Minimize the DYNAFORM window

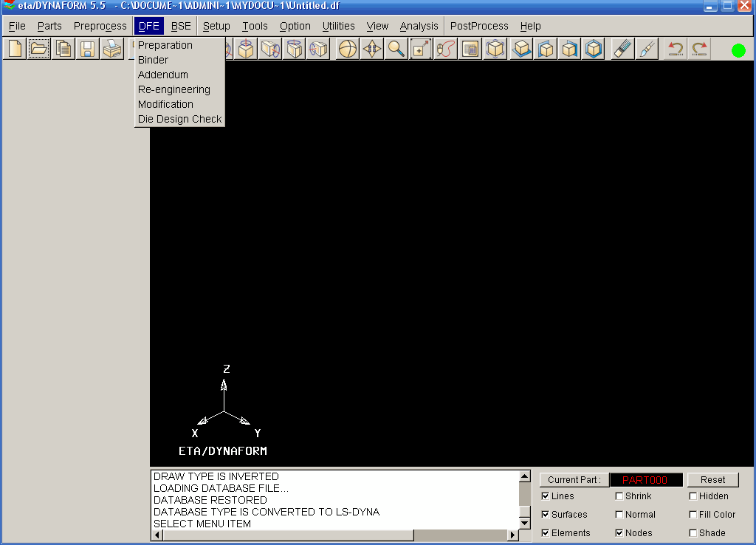[x=709, y=6]
